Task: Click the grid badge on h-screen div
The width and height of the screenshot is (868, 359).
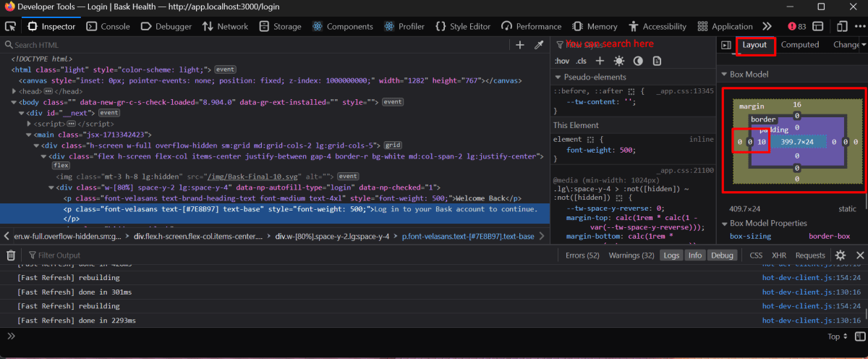Action: 393,145
